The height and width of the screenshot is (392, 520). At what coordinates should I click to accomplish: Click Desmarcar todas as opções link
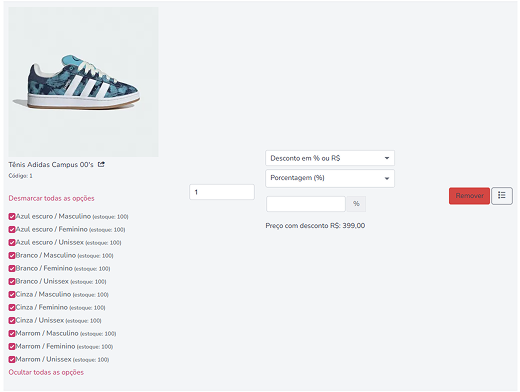click(x=51, y=198)
